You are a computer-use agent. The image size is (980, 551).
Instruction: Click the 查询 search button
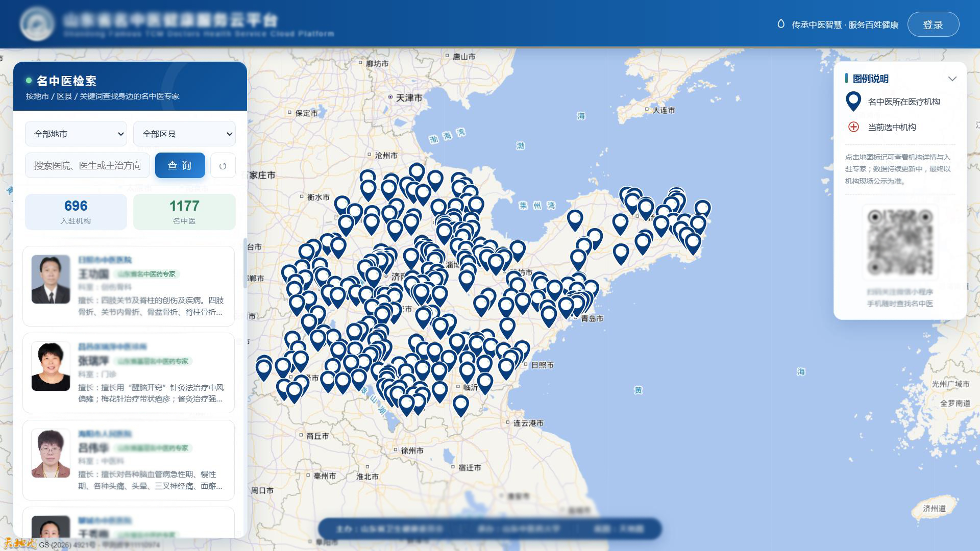tap(180, 165)
